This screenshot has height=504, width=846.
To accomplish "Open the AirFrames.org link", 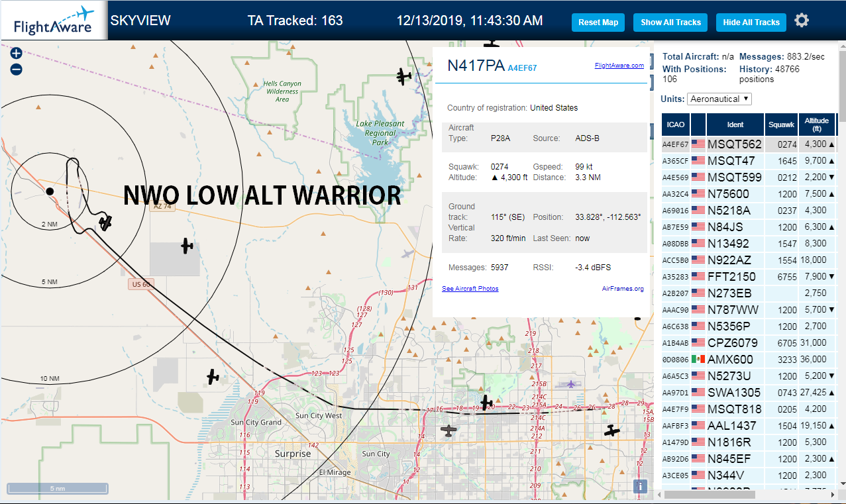I will pyautogui.click(x=623, y=289).
